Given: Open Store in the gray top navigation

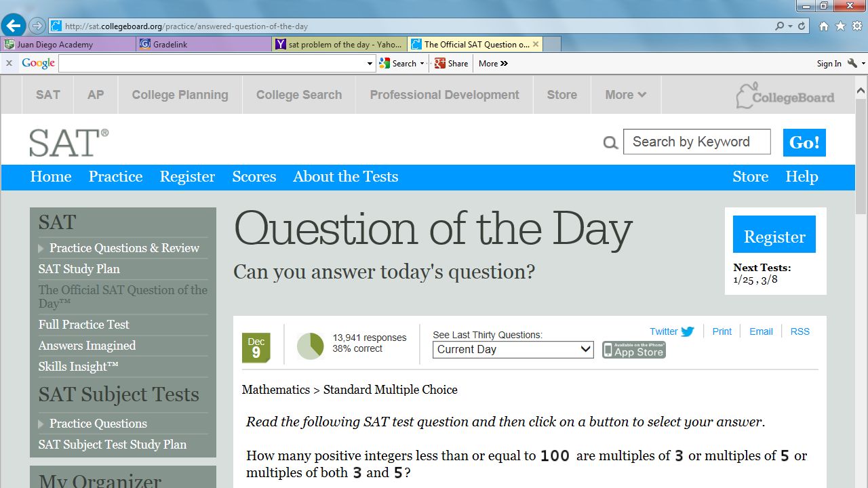Looking at the screenshot, I should pyautogui.click(x=562, y=95).
